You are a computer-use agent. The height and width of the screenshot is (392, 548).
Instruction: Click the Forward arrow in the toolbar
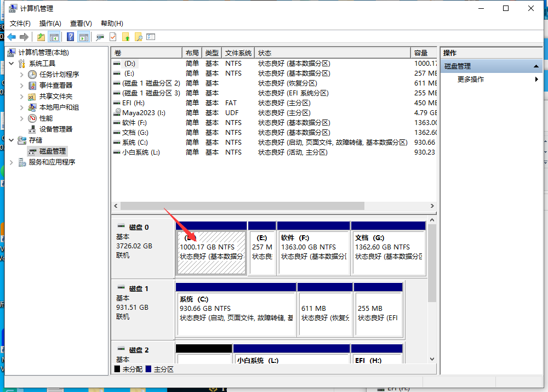[24, 37]
